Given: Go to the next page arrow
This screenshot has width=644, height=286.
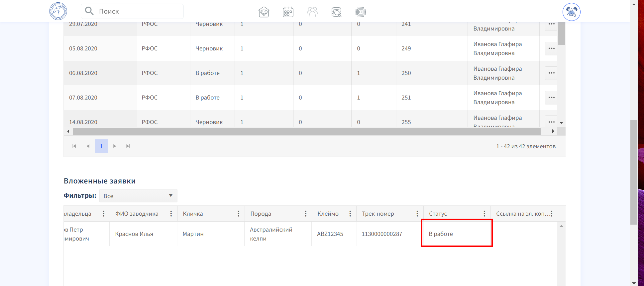Looking at the screenshot, I should [x=115, y=146].
